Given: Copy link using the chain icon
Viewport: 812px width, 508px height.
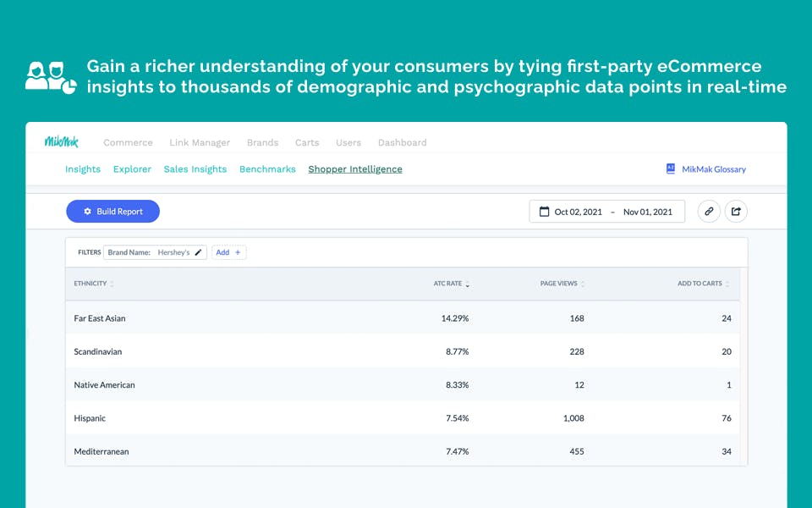Looking at the screenshot, I should click(709, 212).
